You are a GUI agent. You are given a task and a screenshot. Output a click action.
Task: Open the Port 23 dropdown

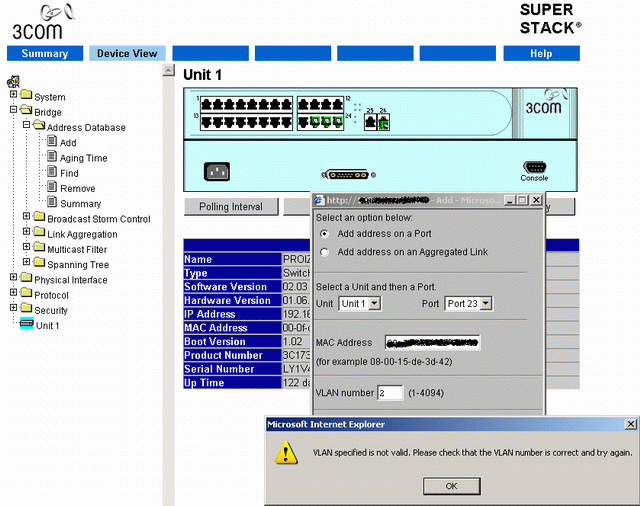coord(469,303)
